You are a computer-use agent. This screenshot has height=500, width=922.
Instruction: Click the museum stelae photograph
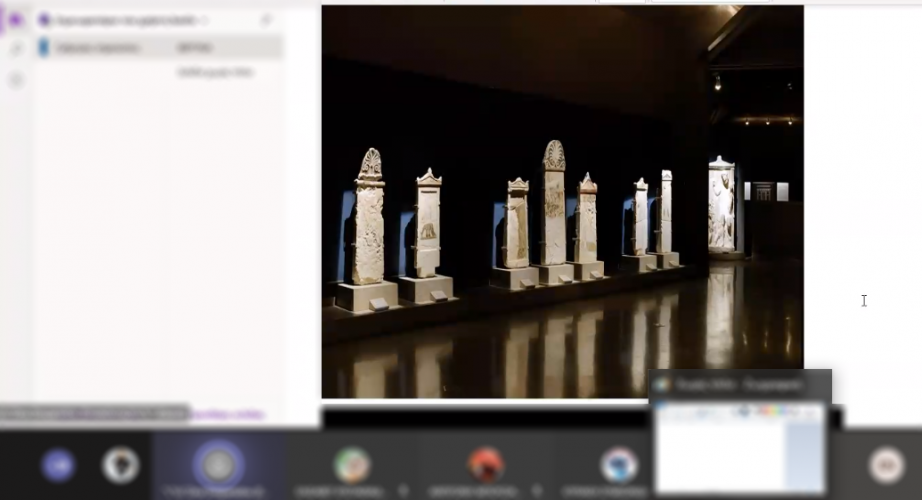(x=562, y=202)
